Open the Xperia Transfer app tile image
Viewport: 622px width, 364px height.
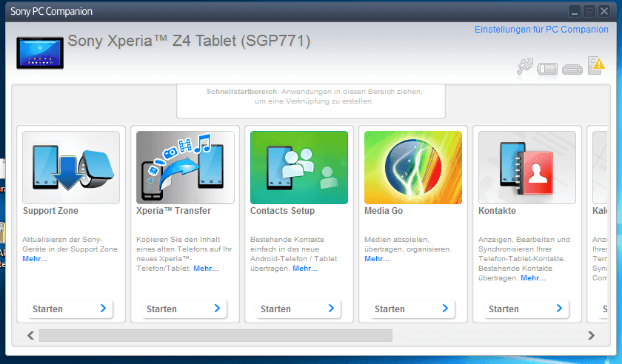click(x=185, y=167)
